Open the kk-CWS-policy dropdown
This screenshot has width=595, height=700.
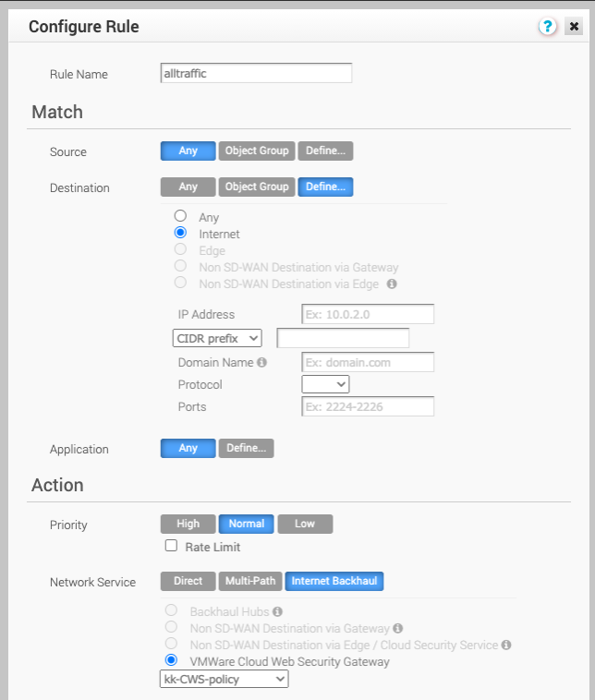coord(224,680)
